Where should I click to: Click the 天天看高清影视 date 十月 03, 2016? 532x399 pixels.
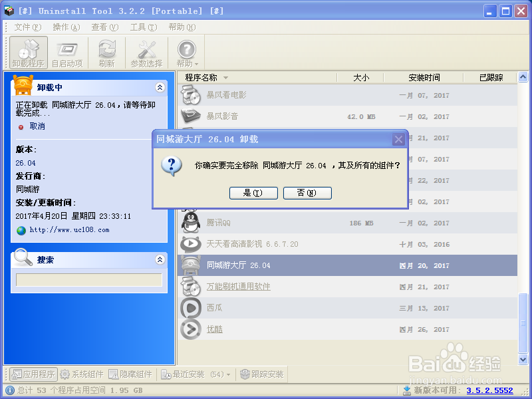click(x=424, y=244)
